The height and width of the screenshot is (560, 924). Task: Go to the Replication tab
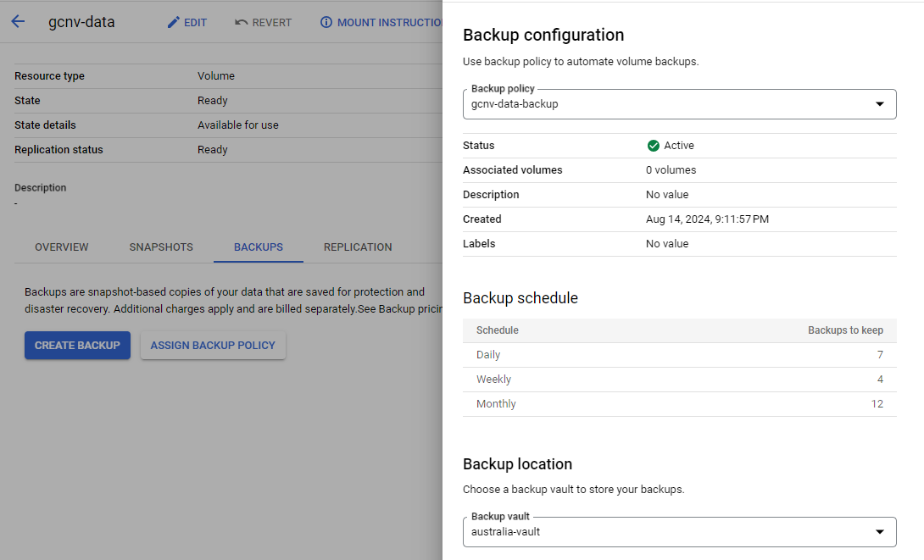358,247
